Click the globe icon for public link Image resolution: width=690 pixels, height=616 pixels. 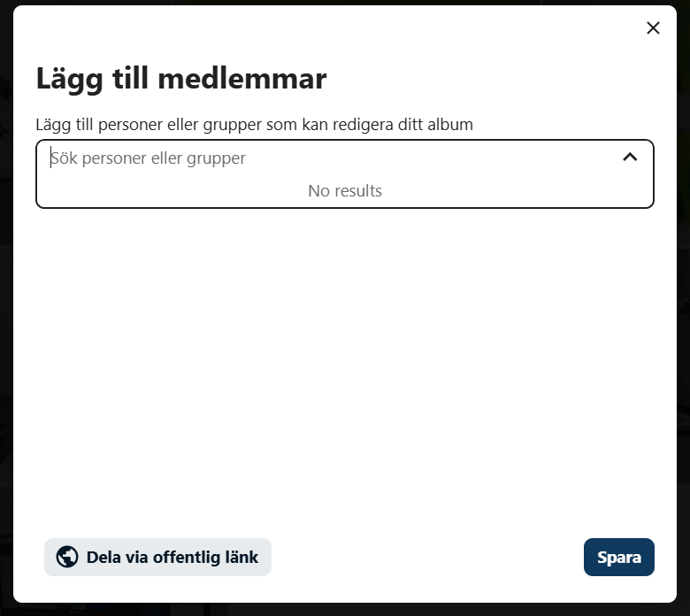tap(67, 557)
